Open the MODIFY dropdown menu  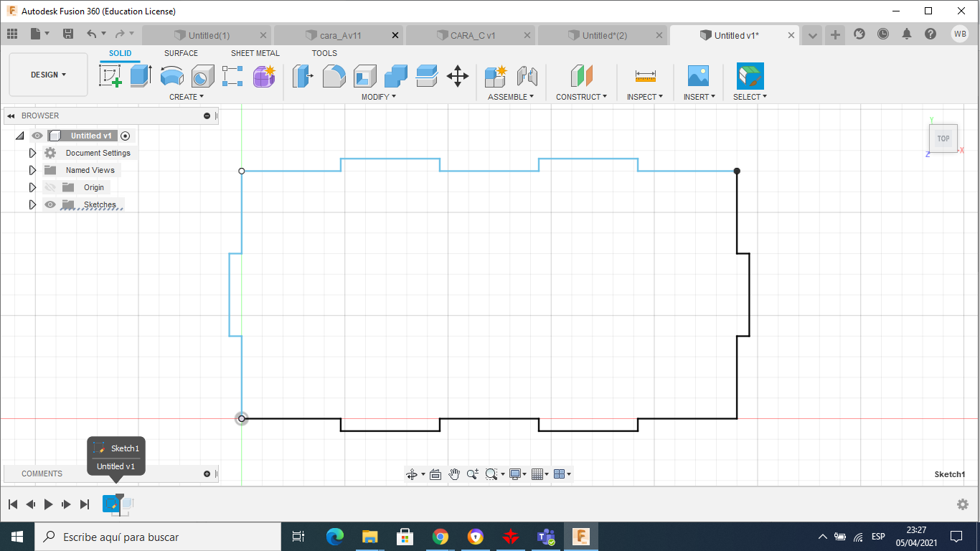pyautogui.click(x=379, y=97)
